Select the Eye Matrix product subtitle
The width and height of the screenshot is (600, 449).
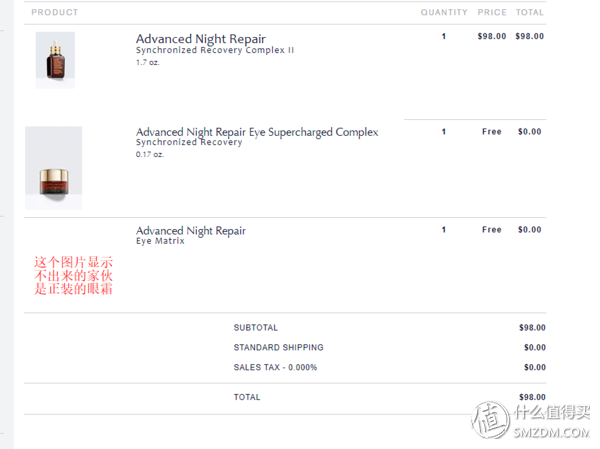[160, 241]
